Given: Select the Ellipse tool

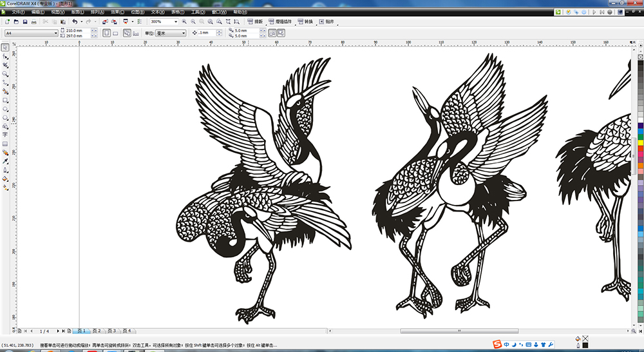Looking at the screenshot, I should tap(5, 110).
